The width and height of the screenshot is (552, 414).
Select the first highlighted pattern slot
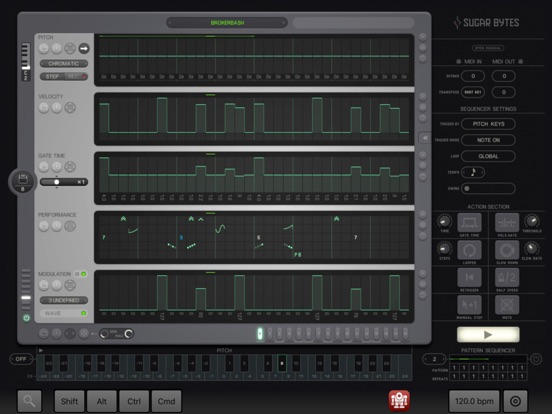click(x=260, y=333)
